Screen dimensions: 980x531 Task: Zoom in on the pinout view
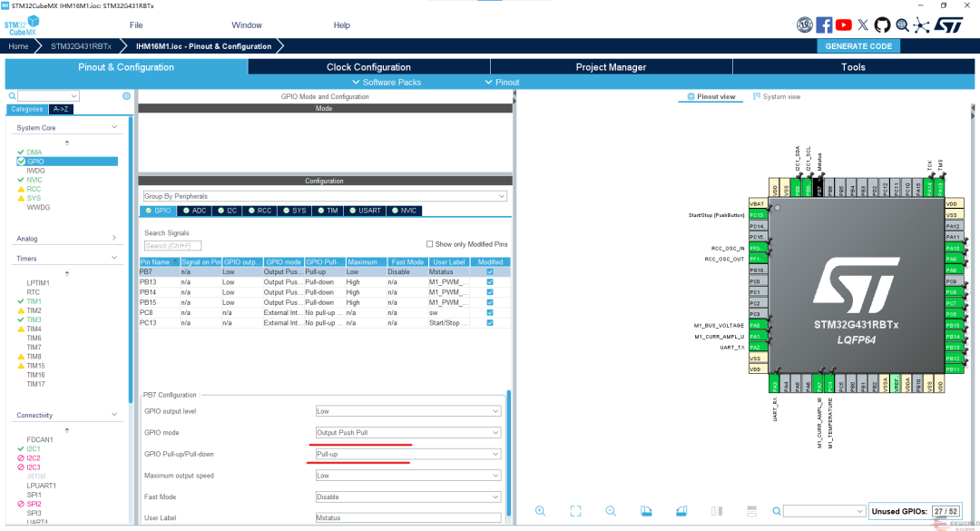point(541,511)
